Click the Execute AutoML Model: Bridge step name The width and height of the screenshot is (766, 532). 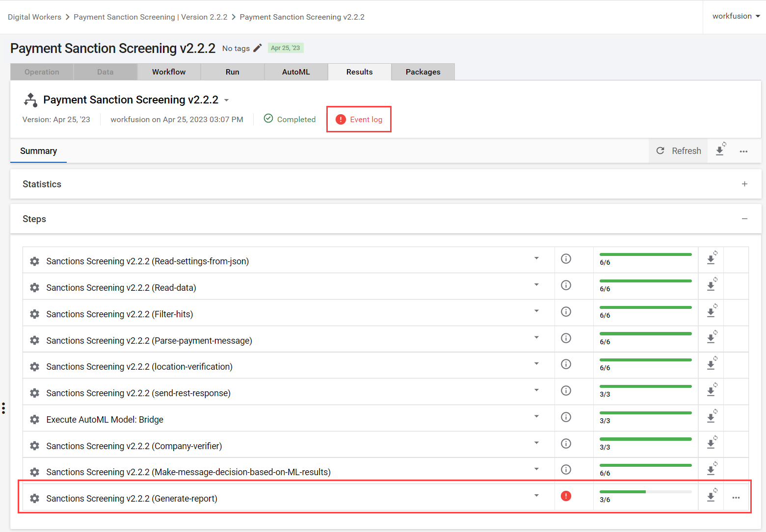tap(105, 420)
